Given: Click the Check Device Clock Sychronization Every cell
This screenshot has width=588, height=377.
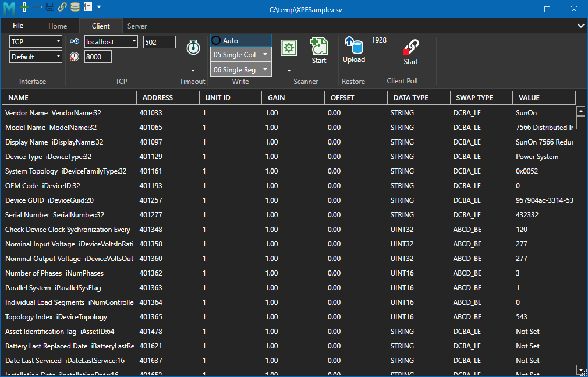Looking at the screenshot, I should [68, 230].
